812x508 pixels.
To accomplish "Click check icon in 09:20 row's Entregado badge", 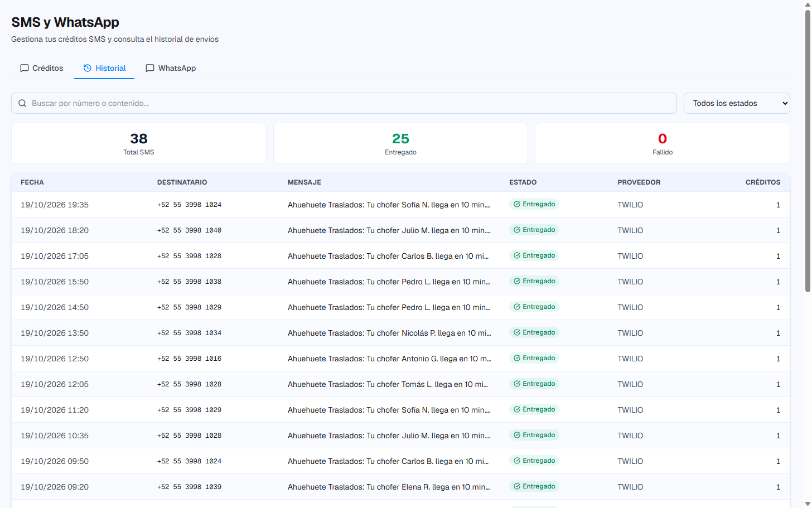I will click(517, 486).
